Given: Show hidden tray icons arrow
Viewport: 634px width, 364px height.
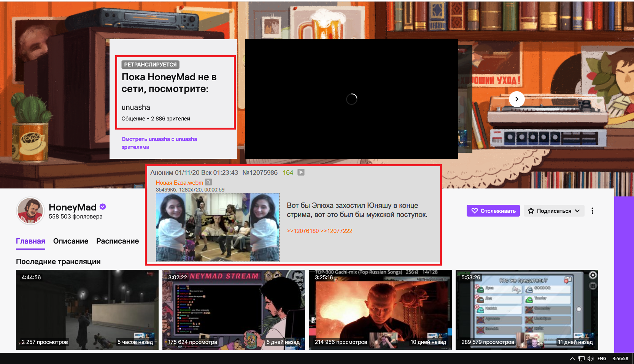Looking at the screenshot, I should pyautogui.click(x=572, y=358).
